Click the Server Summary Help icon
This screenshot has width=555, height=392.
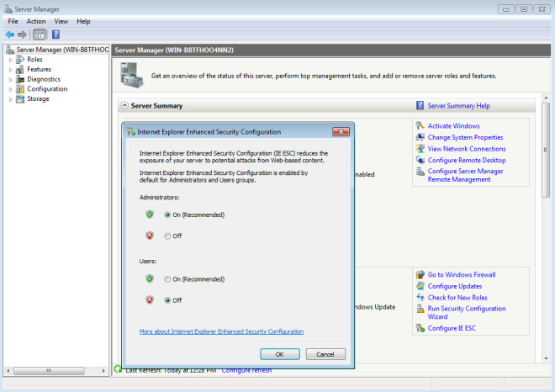pyautogui.click(x=420, y=105)
